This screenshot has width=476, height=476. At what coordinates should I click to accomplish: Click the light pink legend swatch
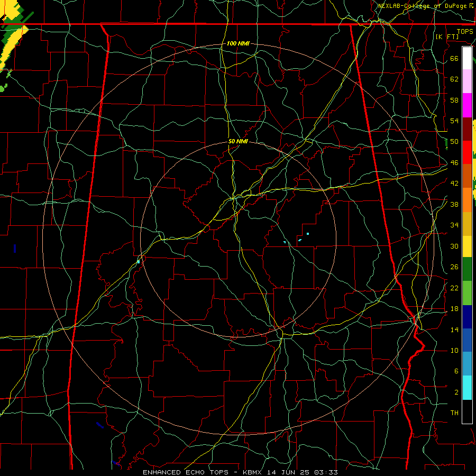click(x=467, y=81)
